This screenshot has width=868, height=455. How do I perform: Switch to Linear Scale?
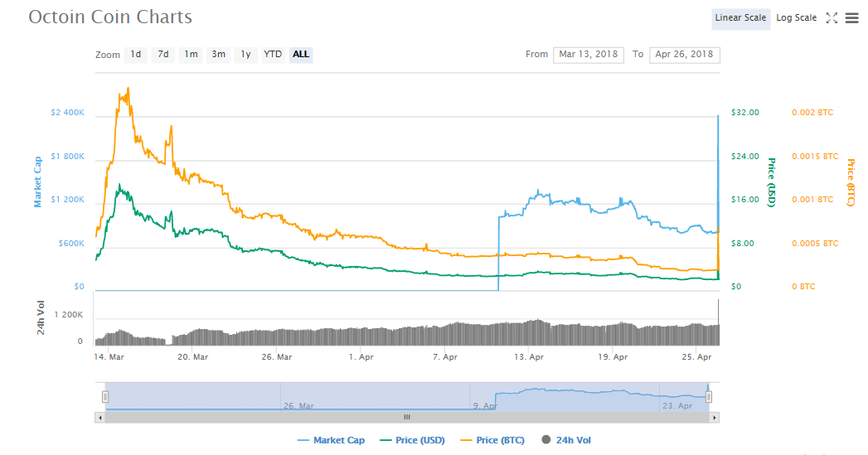(740, 17)
